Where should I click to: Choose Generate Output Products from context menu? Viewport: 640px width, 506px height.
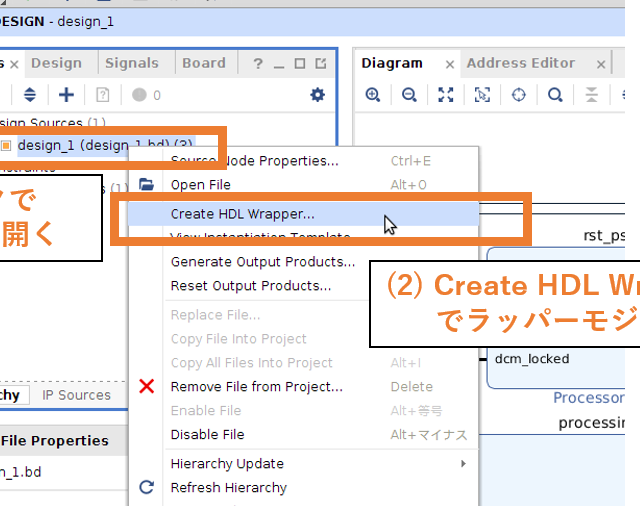(x=263, y=262)
